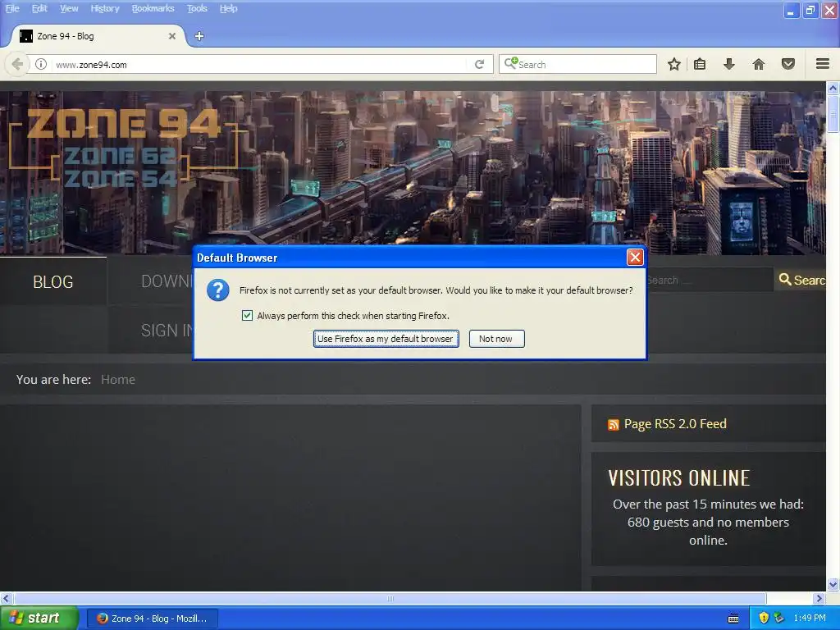This screenshot has width=840, height=630.
Task: Click the vertical scrollbar down arrow
Action: (833, 584)
